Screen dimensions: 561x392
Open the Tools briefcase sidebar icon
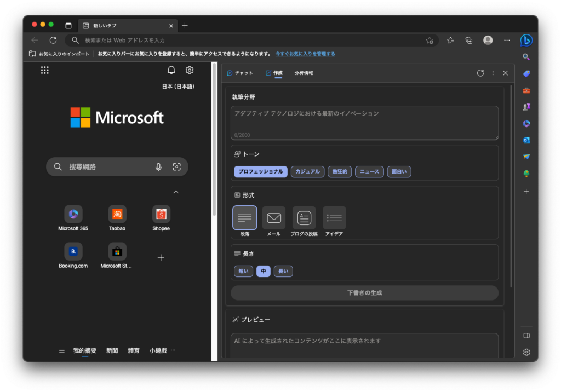click(x=526, y=90)
